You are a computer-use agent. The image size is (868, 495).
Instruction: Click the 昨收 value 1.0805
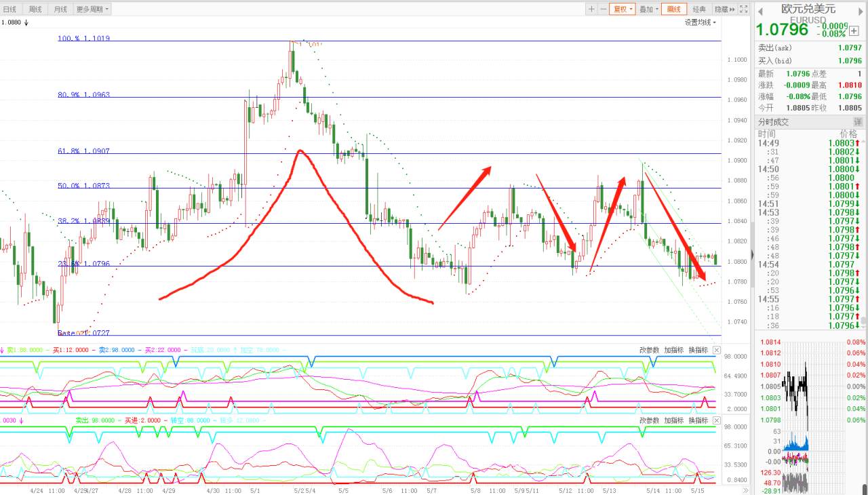coord(850,108)
